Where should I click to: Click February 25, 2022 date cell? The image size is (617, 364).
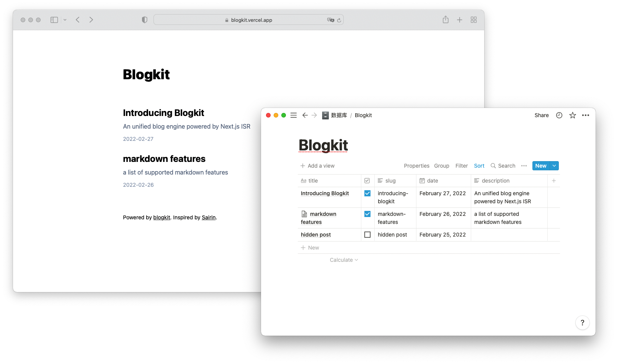[x=444, y=235]
